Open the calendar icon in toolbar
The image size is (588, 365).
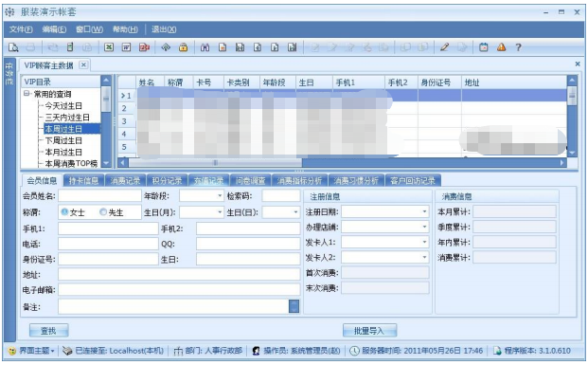click(x=484, y=47)
